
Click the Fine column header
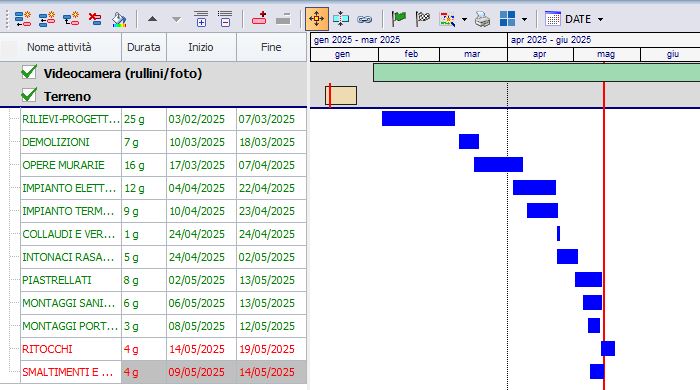tap(271, 47)
